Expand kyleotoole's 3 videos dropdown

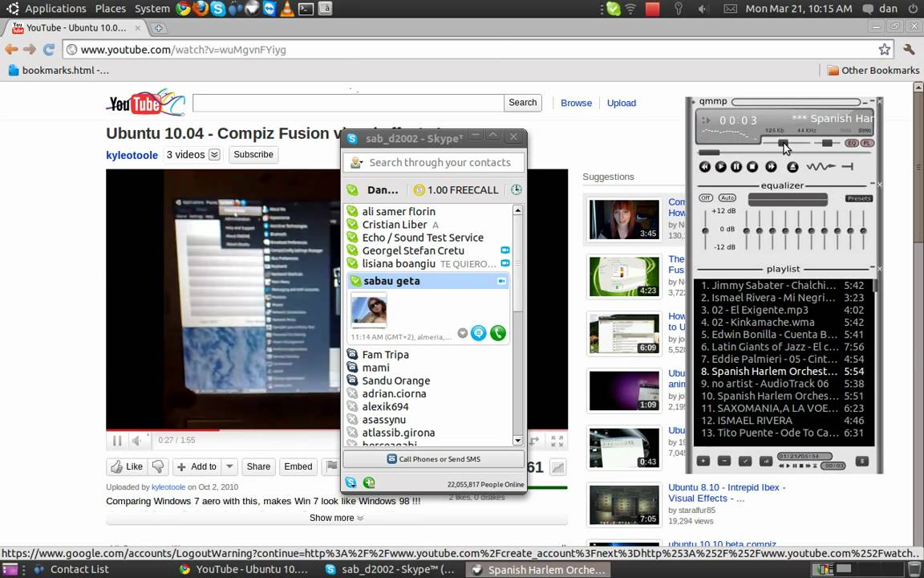point(214,154)
